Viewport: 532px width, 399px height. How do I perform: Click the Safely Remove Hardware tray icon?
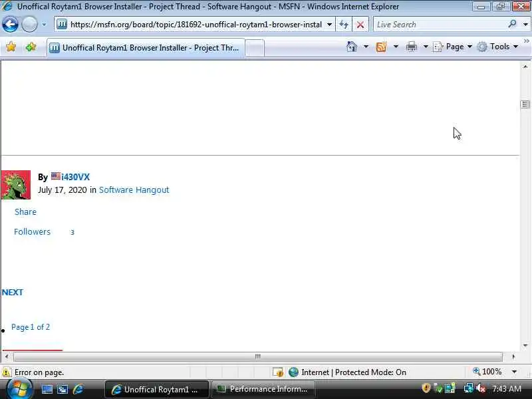point(438,388)
